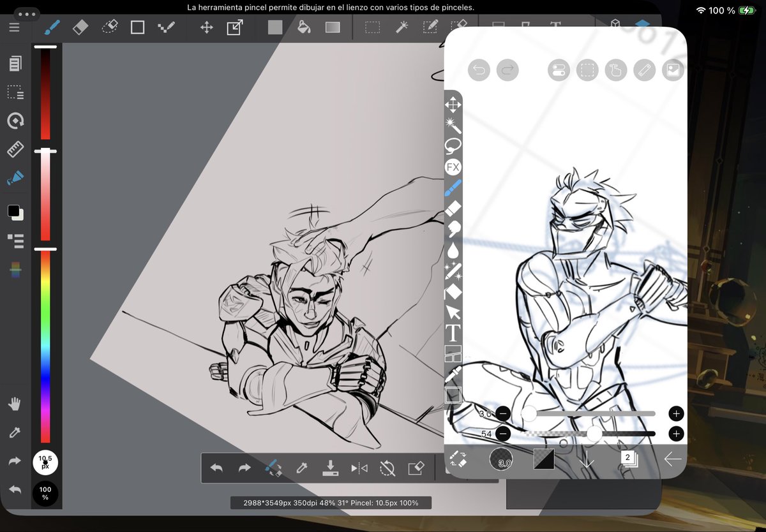The height and width of the screenshot is (532, 766).
Task: Open the rotate canvas option in MediBang sidebar
Action: 15,121
